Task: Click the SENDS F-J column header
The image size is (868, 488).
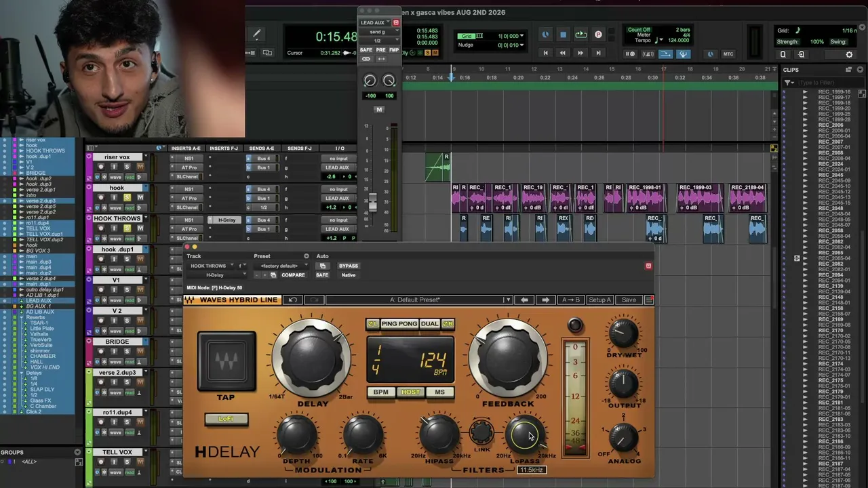Action: (299, 148)
